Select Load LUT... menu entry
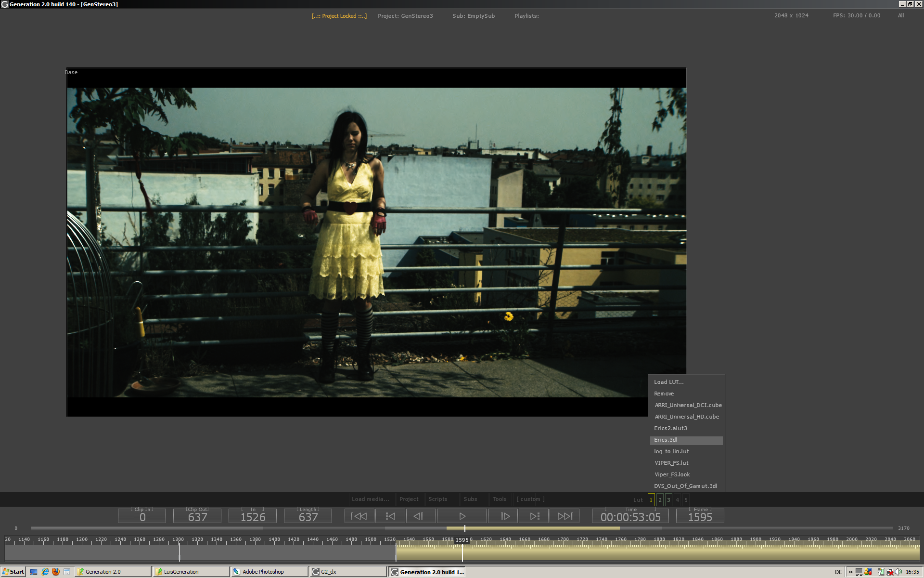This screenshot has height=578, width=924. click(668, 382)
